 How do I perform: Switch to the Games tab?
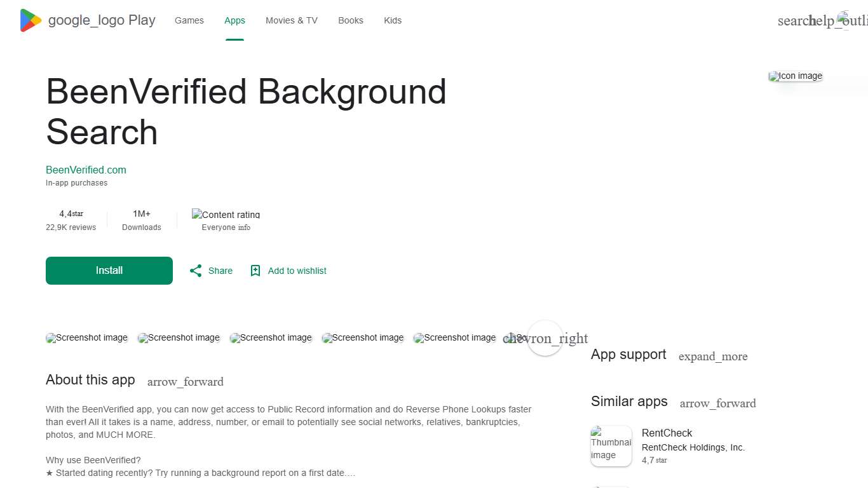[189, 20]
